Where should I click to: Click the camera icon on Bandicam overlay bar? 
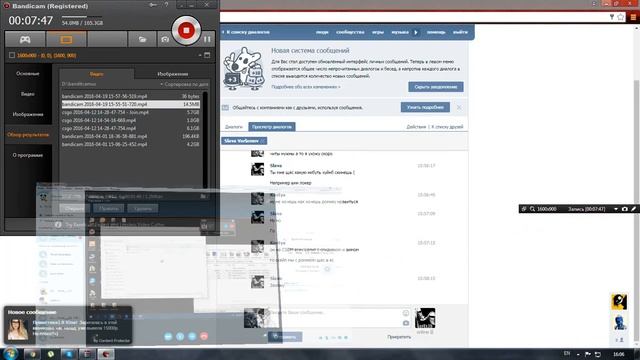point(624,209)
